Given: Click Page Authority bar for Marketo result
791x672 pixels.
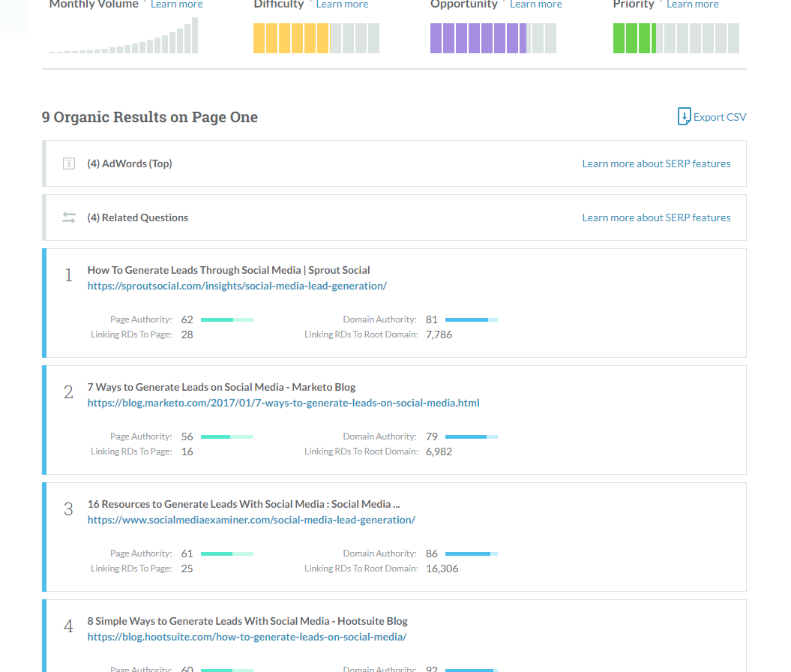Looking at the screenshot, I should click(227, 437).
